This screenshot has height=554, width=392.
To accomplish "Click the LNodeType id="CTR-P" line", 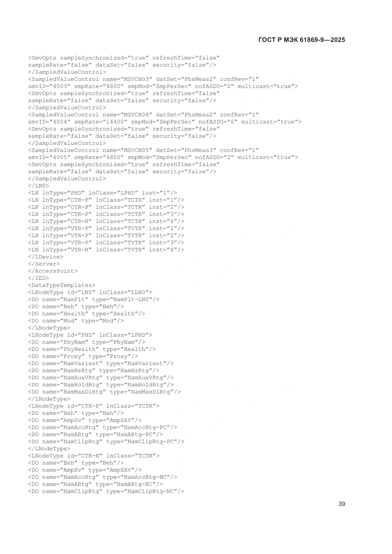I will tap(94, 406).
